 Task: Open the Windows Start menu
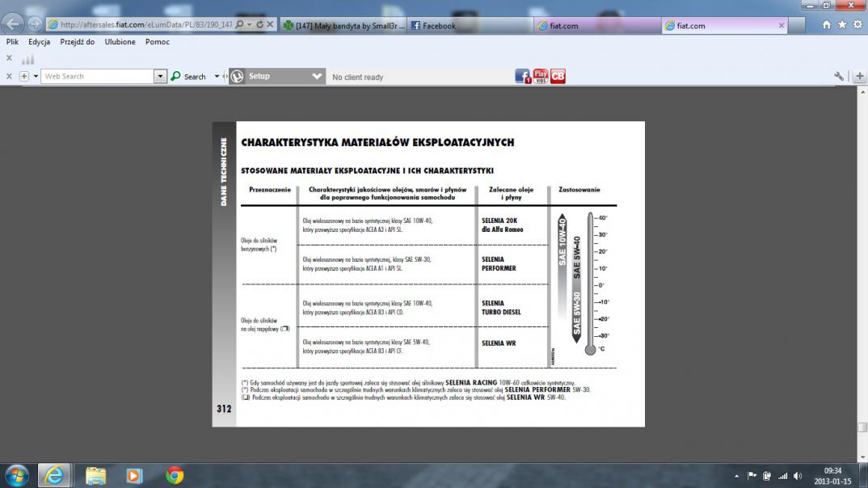(x=17, y=475)
